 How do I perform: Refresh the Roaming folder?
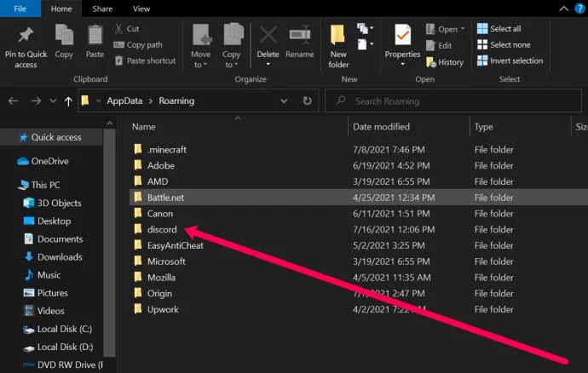307,100
